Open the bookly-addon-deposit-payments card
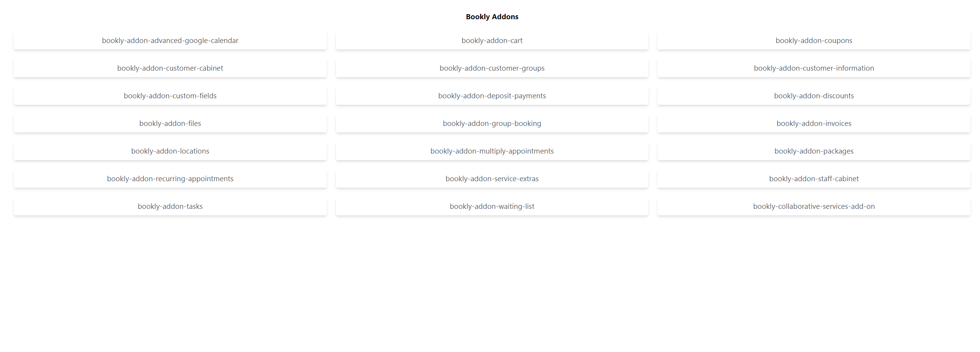980x352 pixels. (492, 96)
